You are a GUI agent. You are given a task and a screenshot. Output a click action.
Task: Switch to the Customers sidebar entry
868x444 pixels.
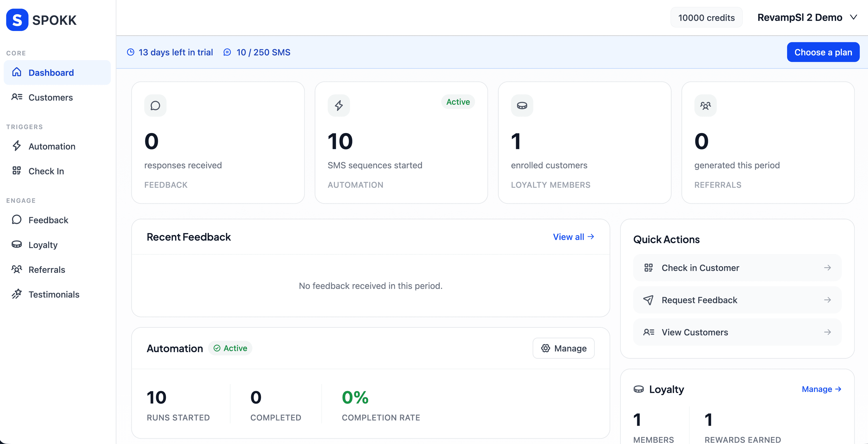click(51, 97)
